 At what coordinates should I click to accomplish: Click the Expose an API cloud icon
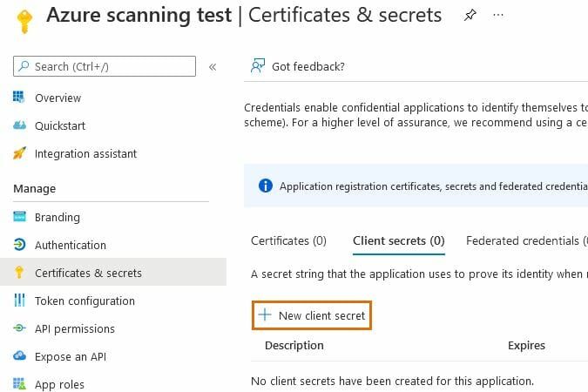[x=19, y=356]
